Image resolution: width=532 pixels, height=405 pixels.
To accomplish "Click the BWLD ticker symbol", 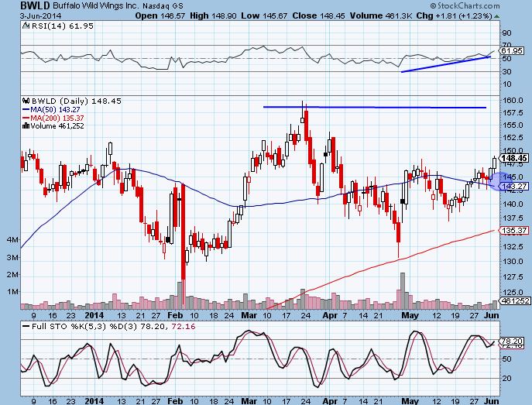I will (36, 5).
